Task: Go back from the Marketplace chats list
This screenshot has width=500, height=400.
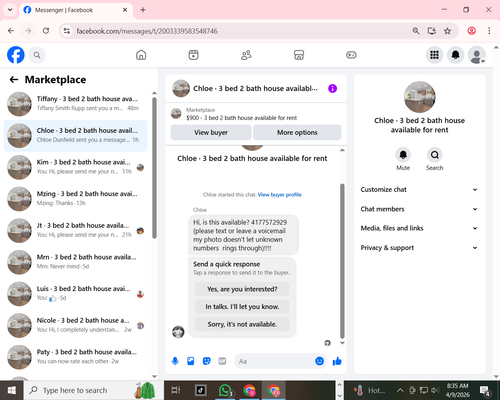Action: click(x=14, y=80)
